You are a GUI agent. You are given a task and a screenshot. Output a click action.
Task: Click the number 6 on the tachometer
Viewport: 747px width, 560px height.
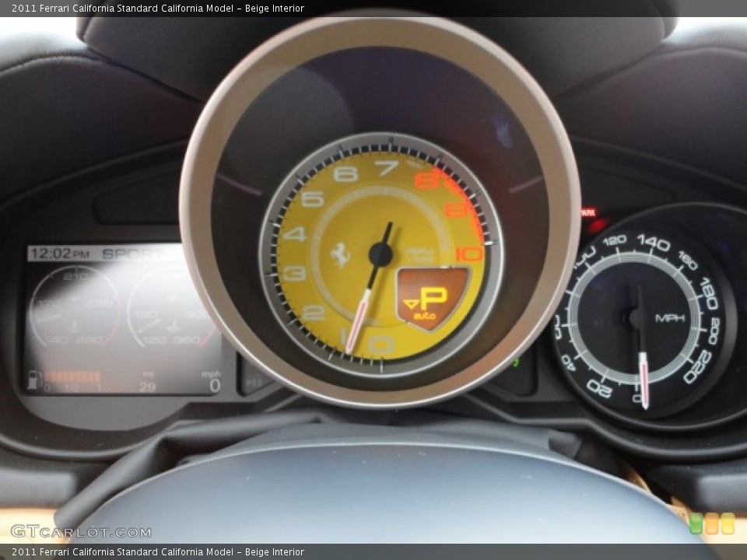345,173
